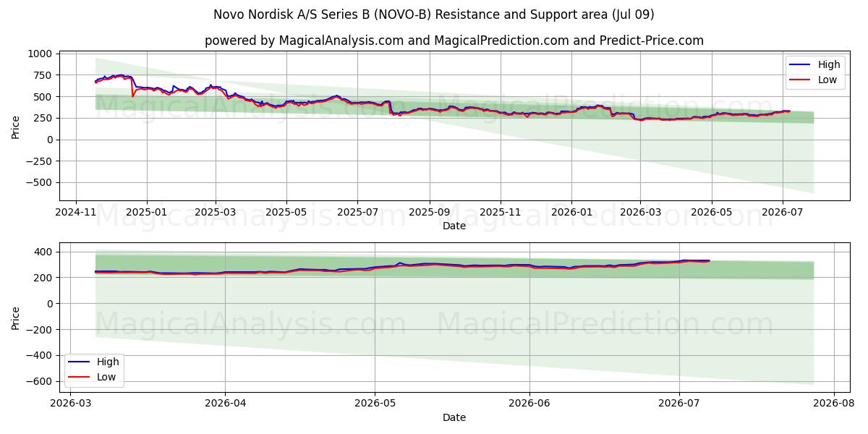Viewport: 868px width, 434px height.
Task: Click the 'Date' x-axis label of top chart
Action: [x=454, y=226]
